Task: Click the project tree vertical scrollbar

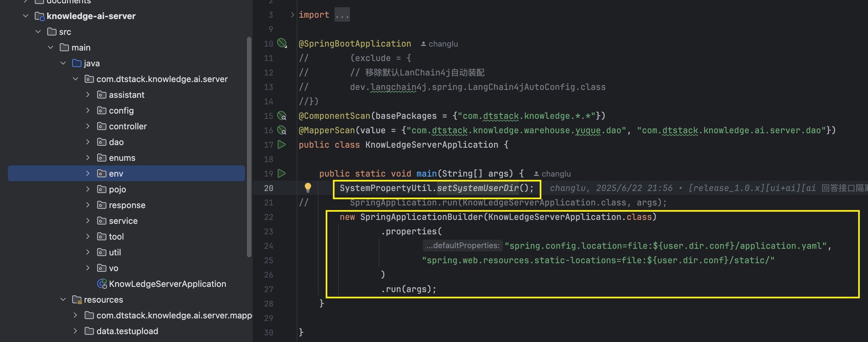Action: click(x=250, y=147)
